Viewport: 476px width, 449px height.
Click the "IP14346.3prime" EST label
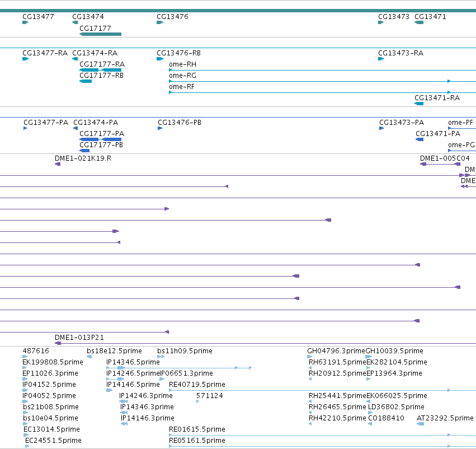coord(147,407)
